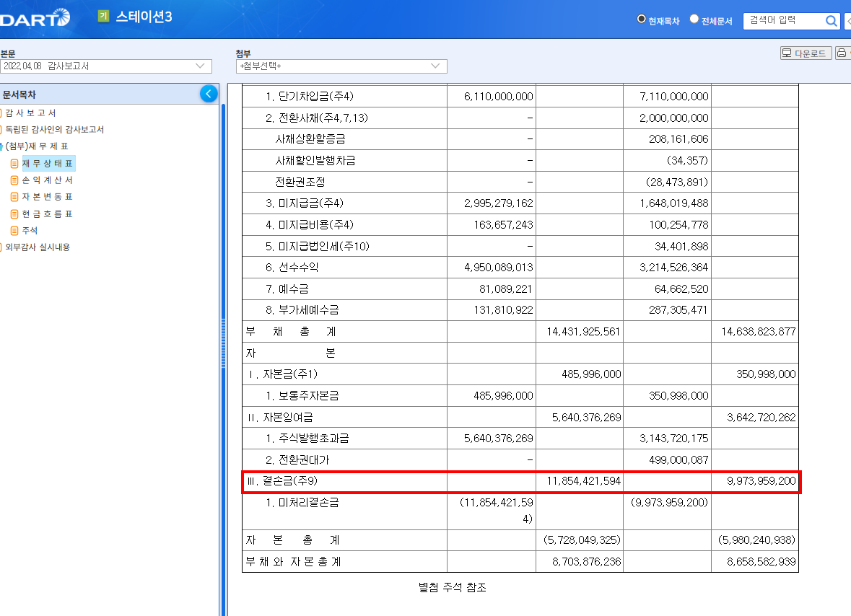851x616 pixels.
Task: Click the 전환권조정 row label
Action: (x=300, y=182)
